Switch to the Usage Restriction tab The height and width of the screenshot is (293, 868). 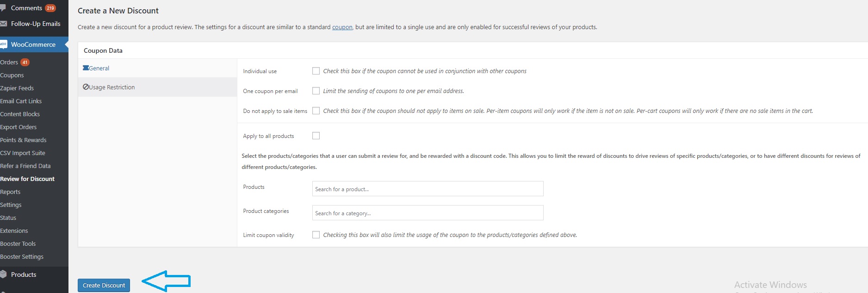pyautogui.click(x=157, y=87)
